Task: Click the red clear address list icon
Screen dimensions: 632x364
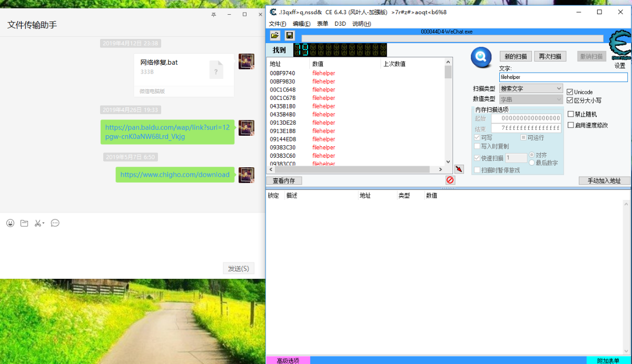Action: pyautogui.click(x=450, y=180)
